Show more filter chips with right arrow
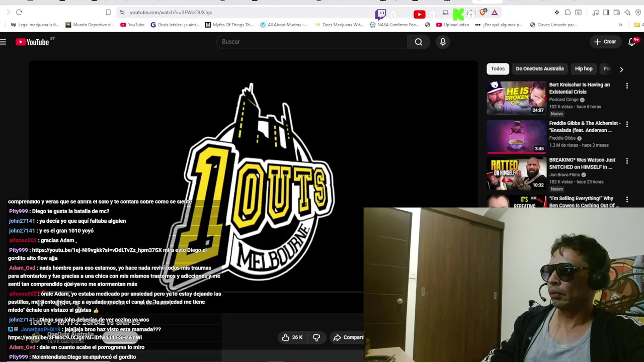Image resolution: width=644 pixels, height=362 pixels. point(621,69)
